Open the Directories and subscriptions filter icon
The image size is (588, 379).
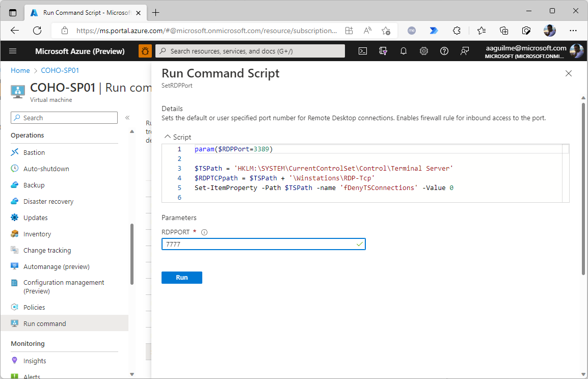tap(383, 51)
